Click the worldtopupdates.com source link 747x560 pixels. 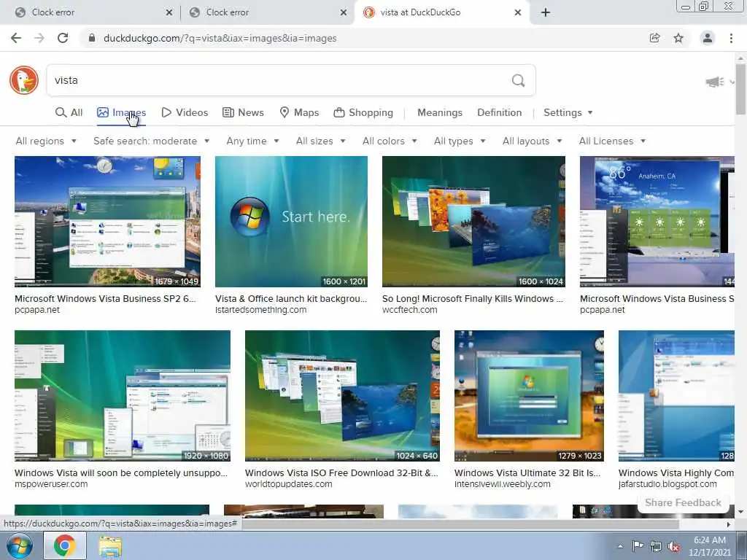tap(288, 484)
